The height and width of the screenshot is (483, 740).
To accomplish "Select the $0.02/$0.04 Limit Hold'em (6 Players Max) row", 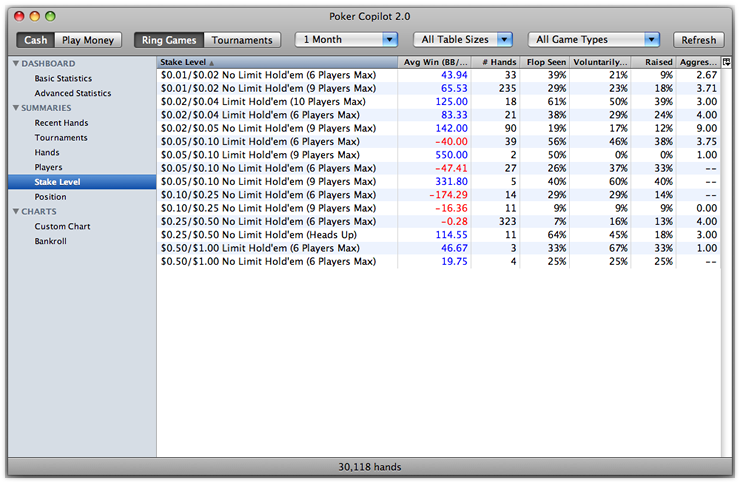I will [x=438, y=115].
